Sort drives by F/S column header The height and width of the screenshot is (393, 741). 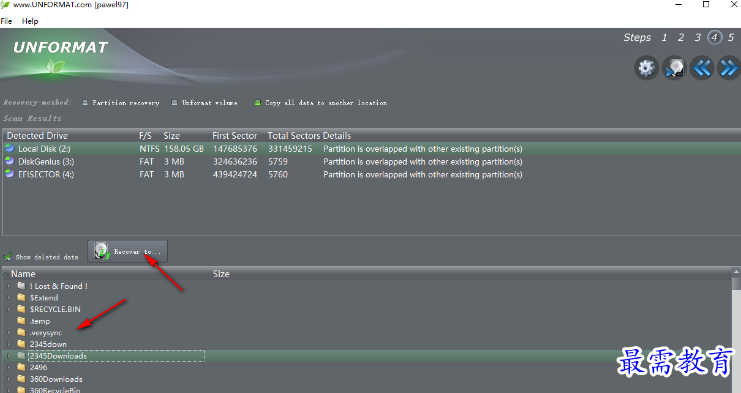pos(145,136)
